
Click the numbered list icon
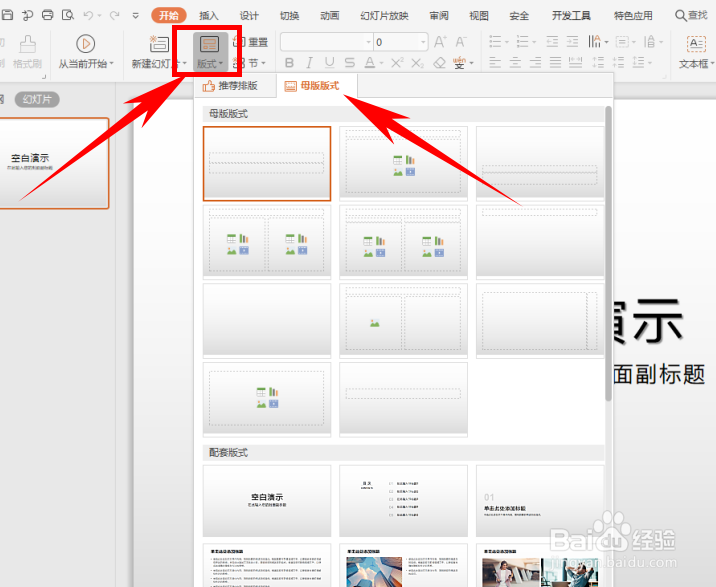tap(522, 42)
